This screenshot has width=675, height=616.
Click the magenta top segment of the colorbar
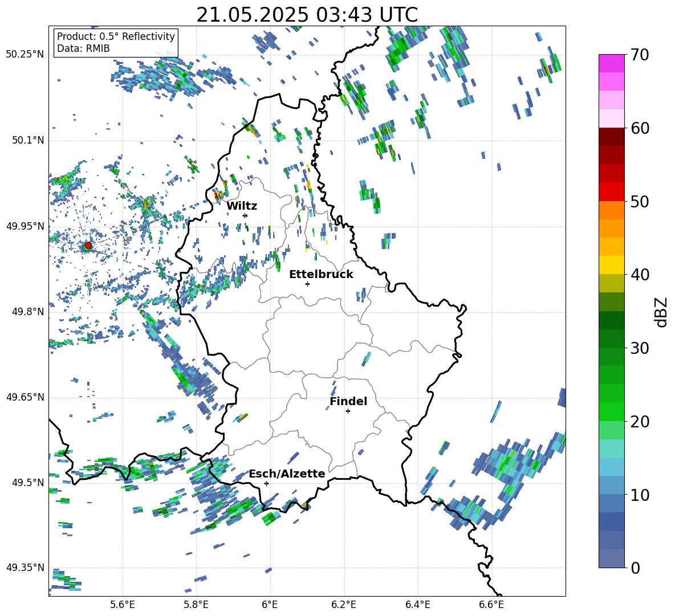[x=611, y=63]
